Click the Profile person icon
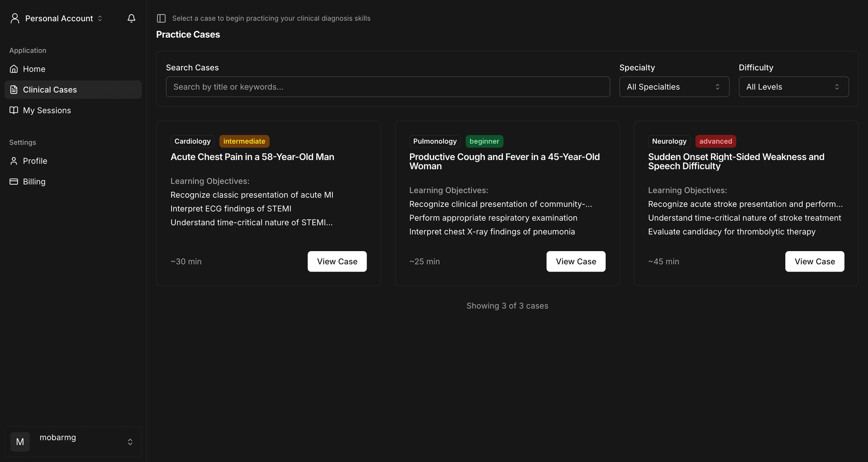Image resolution: width=868 pixels, height=462 pixels. point(14,161)
